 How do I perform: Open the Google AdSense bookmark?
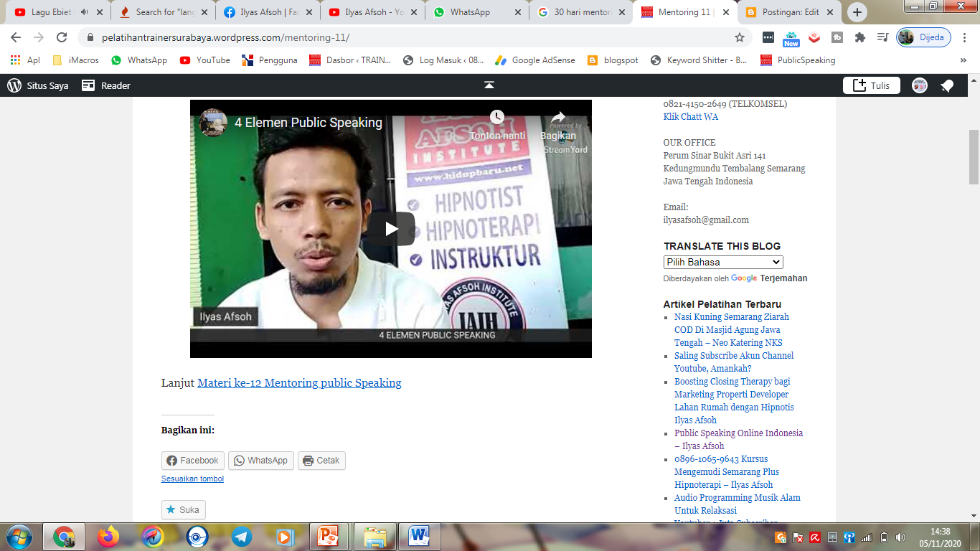(x=535, y=60)
